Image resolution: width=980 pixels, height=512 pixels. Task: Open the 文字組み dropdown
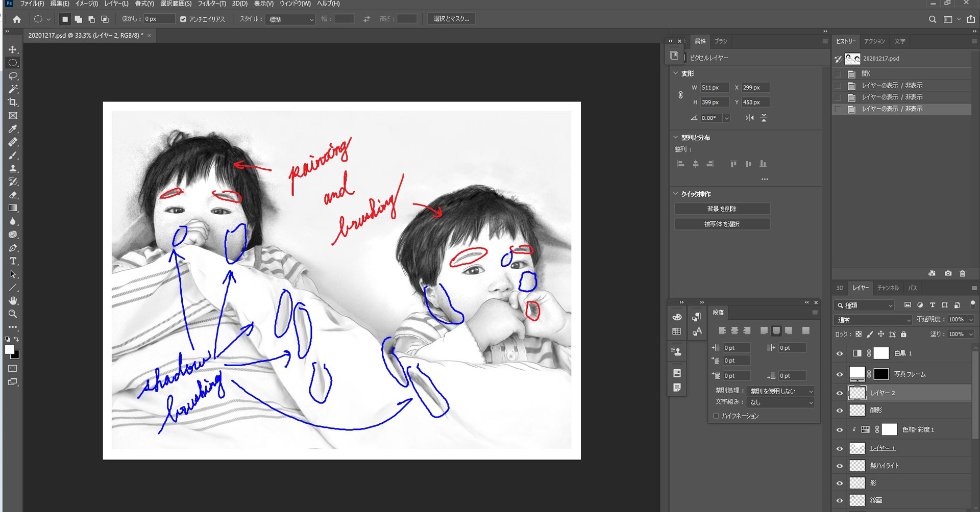click(780, 402)
